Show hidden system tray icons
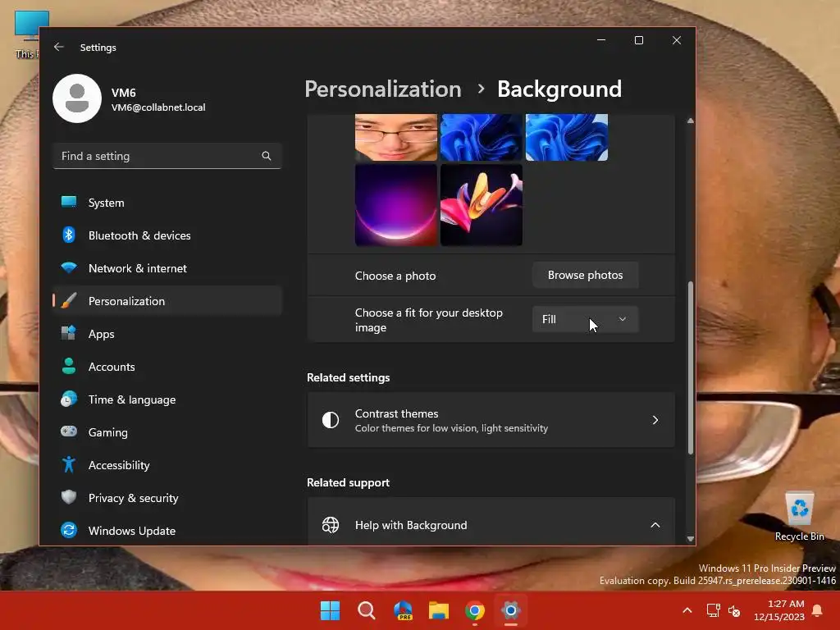 [x=687, y=610]
